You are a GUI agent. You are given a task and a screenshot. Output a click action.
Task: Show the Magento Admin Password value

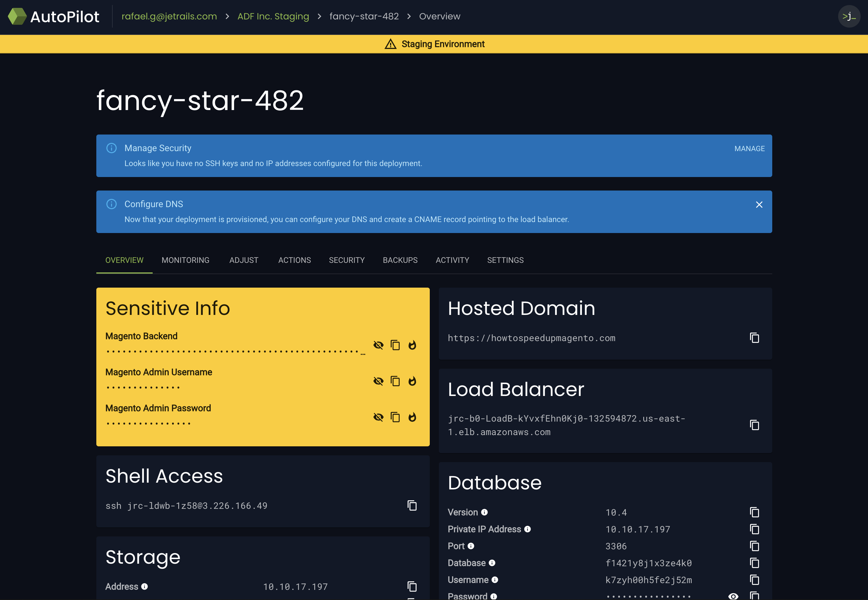379,417
